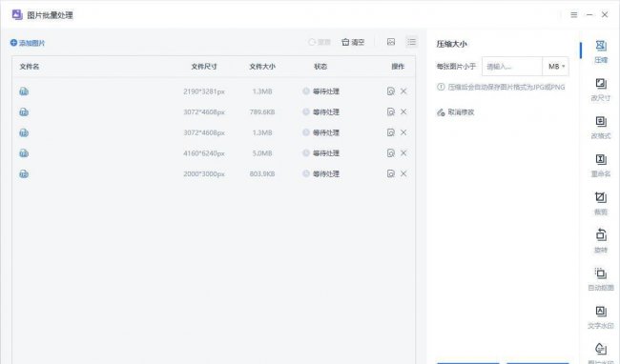Delete the 803.9KB image row
This screenshot has width=620, height=364.
[403, 173]
